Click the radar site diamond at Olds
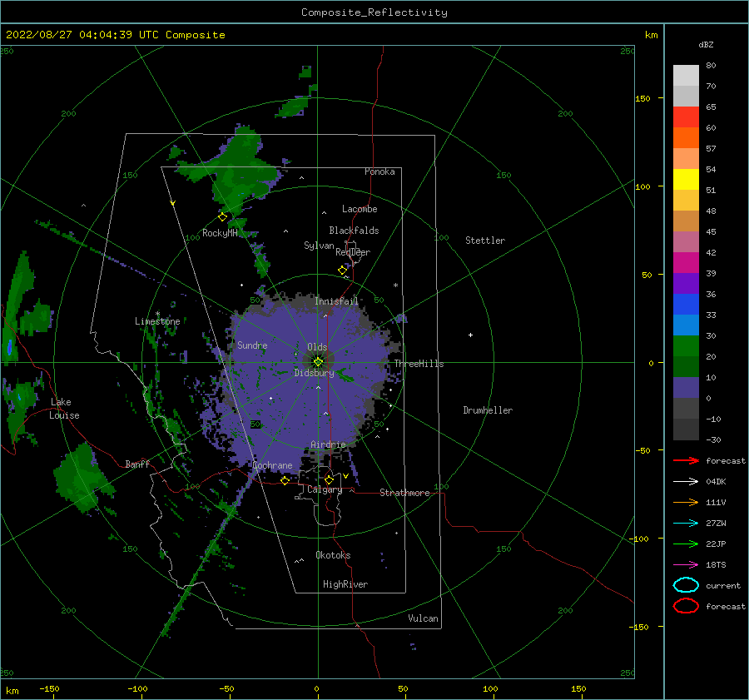Image resolution: width=749 pixels, height=700 pixels. point(318,362)
